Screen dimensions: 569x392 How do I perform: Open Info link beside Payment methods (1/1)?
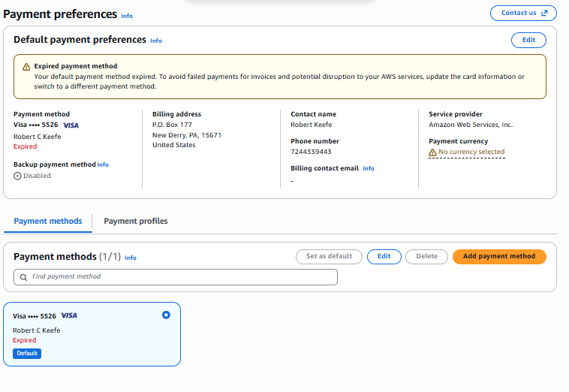[131, 258]
